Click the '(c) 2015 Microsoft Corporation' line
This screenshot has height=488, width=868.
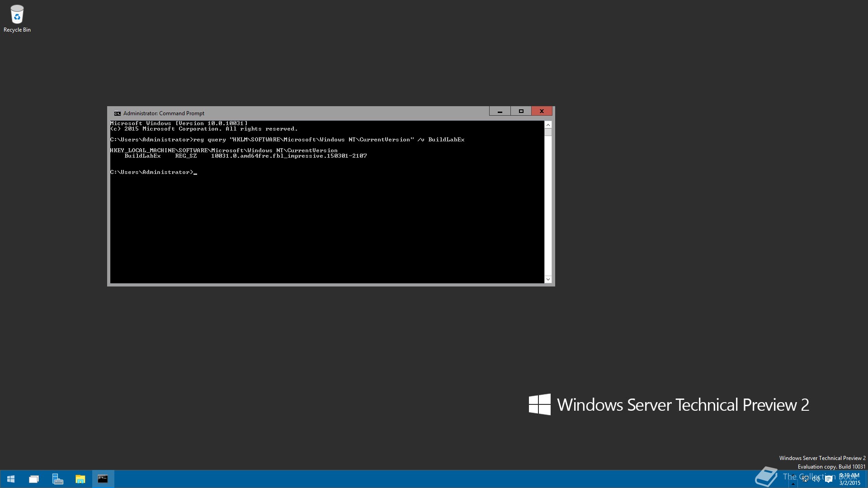[204, 129]
